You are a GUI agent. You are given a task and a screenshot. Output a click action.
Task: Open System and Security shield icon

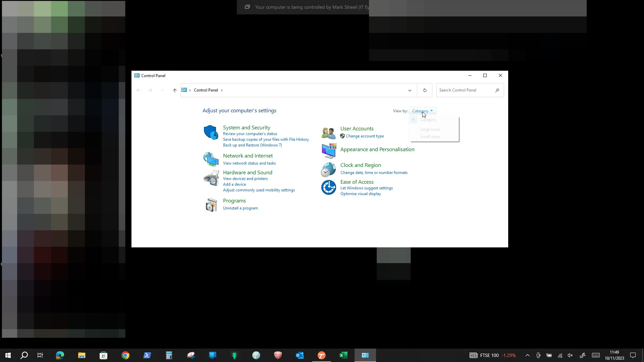point(211,132)
